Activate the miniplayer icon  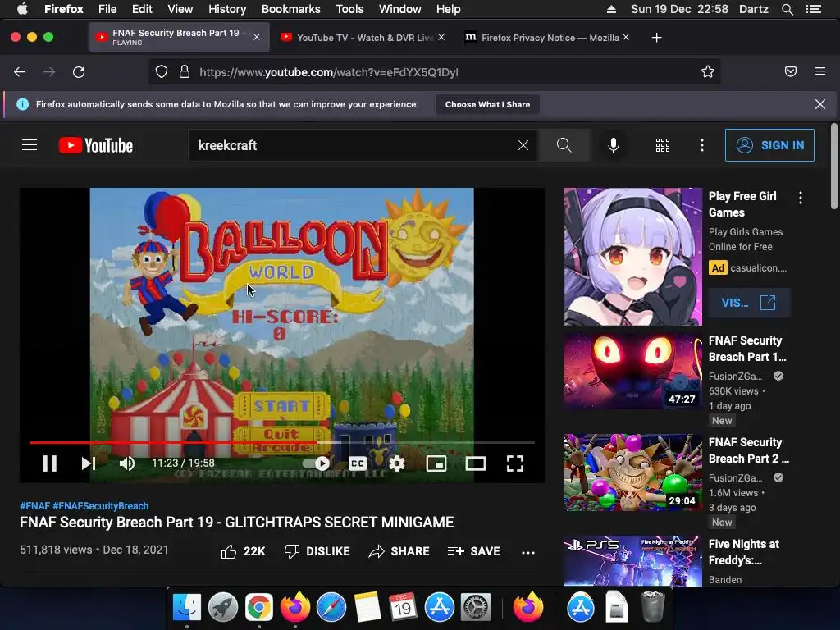tap(436, 463)
